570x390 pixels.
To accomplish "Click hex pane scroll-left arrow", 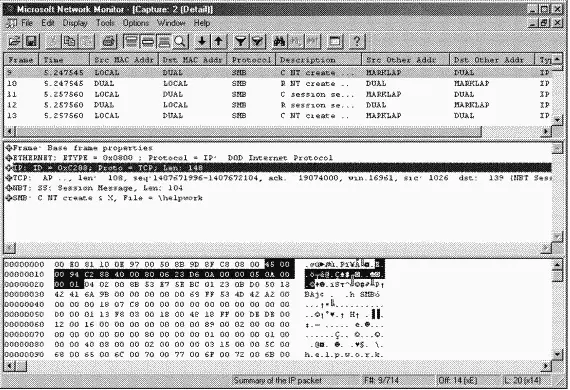I will (x=10, y=366).
